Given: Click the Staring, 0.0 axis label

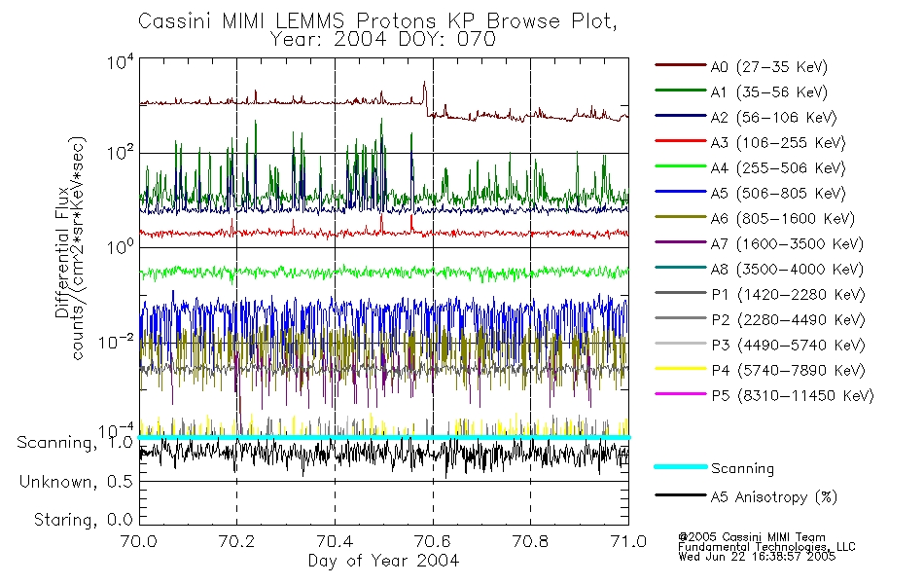Looking at the screenshot, I should pyautogui.click(x=83, y=521).
